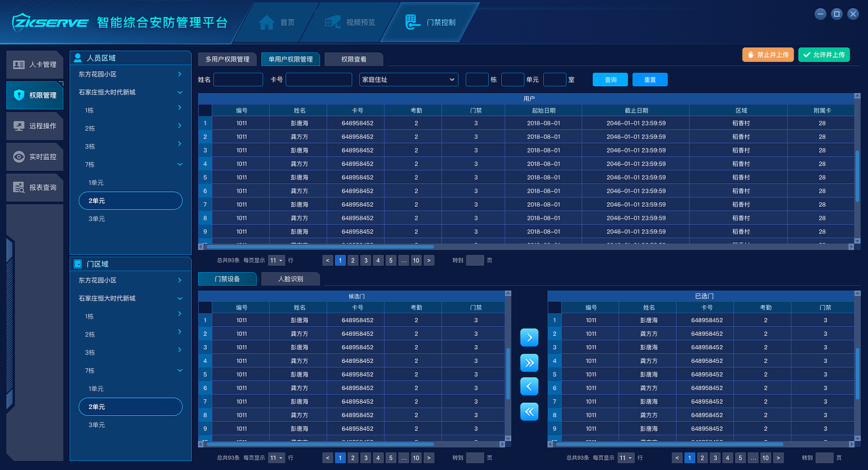The height and width of the screenshot is (470, 868).
Task: Open 实时监控 in the sidebar
Action: click(35, 157)
